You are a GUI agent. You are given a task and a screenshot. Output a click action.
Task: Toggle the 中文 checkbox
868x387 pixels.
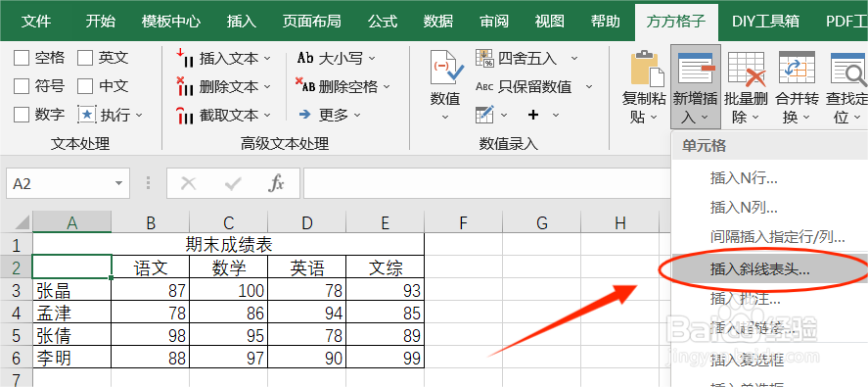coord(85,86)
